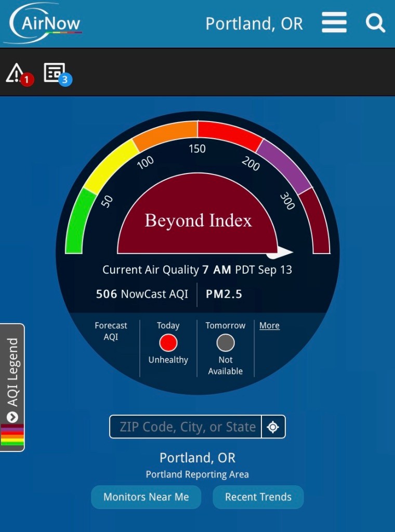Click the search magnifier icon

coord(375,23)
